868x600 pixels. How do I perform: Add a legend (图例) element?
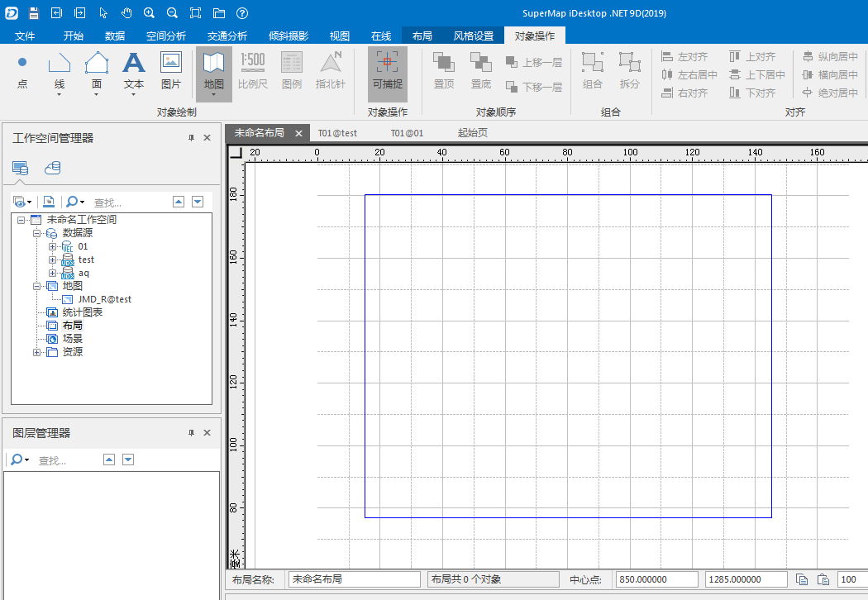coord(292,72)
